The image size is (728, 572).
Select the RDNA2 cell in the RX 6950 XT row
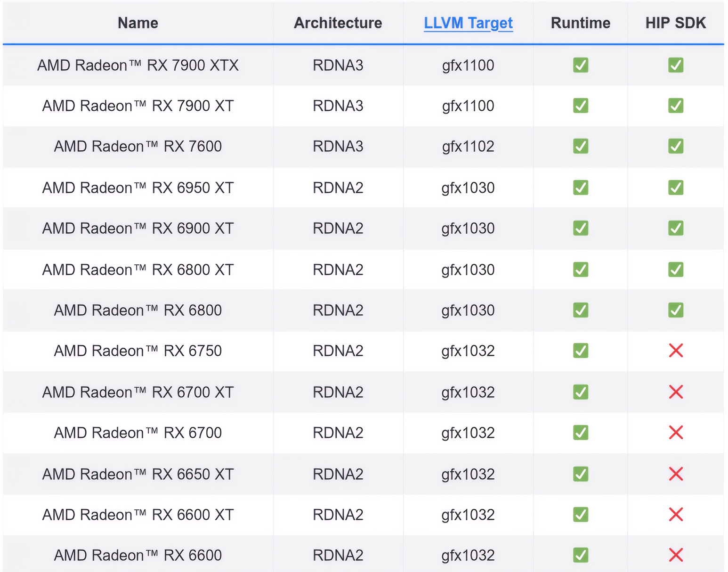(338, 188)
